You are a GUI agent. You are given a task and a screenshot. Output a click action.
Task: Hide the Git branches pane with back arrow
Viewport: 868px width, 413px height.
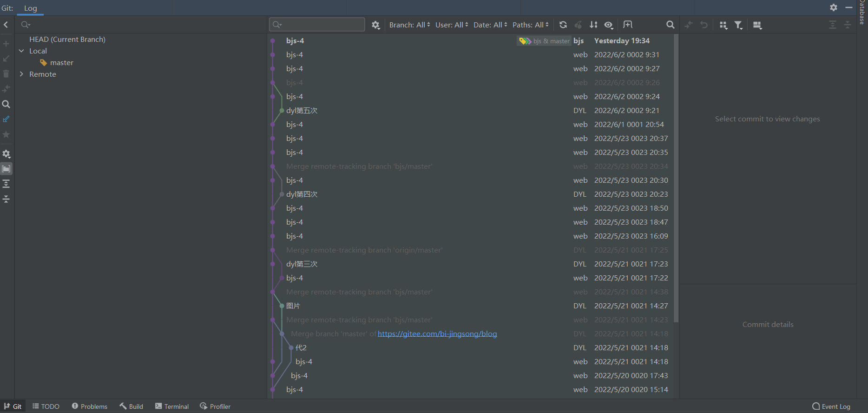[6, 25]
